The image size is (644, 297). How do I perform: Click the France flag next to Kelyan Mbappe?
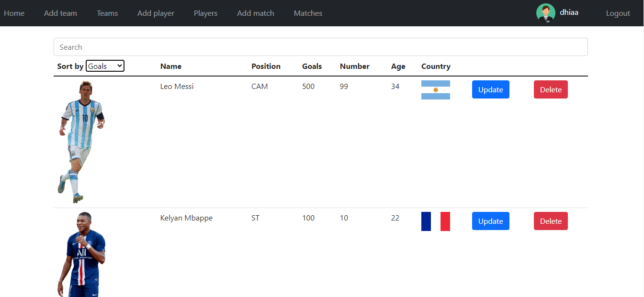(435, 221)
